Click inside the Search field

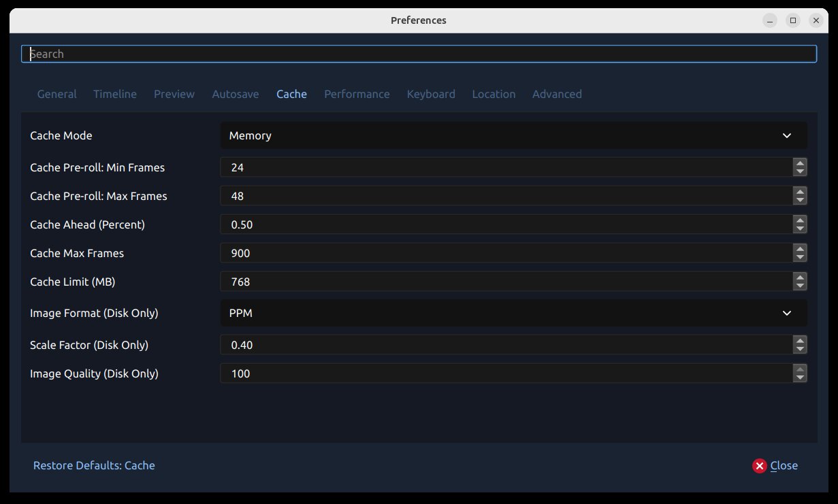[419, 53]
